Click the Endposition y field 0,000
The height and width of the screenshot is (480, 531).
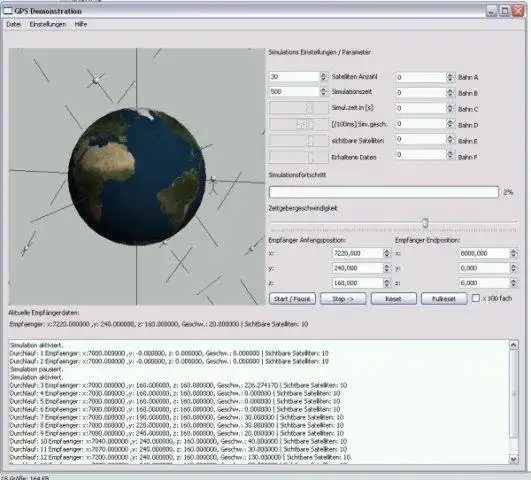(x=484, y=268)
